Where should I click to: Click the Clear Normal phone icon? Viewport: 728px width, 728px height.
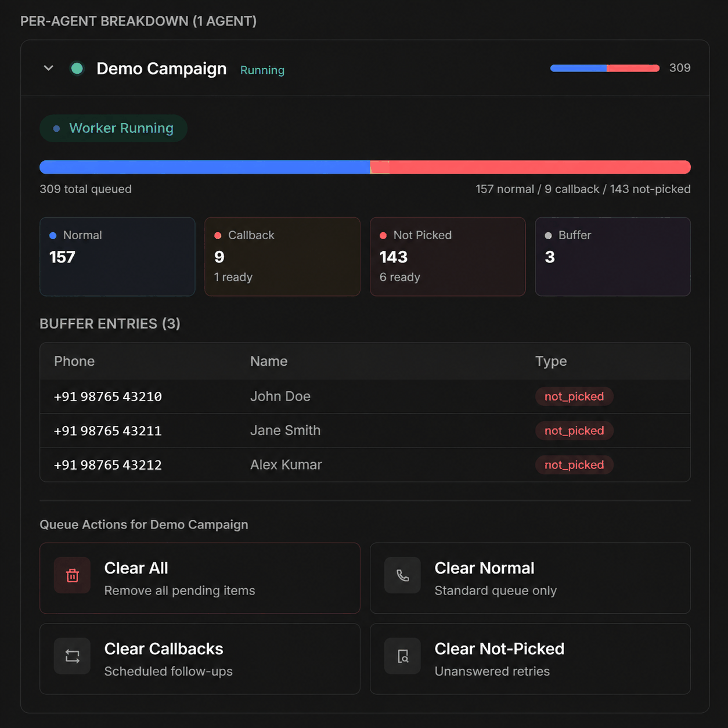pyautogui.click(x=402, y=575)
